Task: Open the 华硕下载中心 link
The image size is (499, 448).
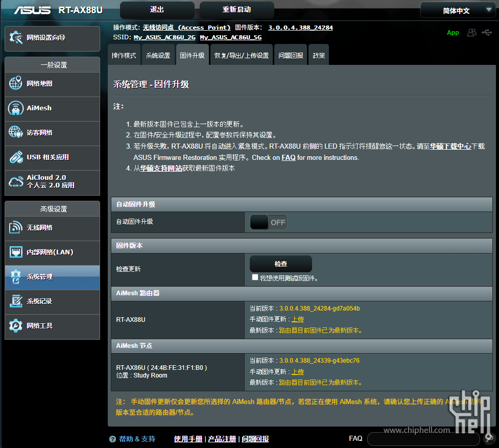Action: pyautogui.click(x=450, y=147)
